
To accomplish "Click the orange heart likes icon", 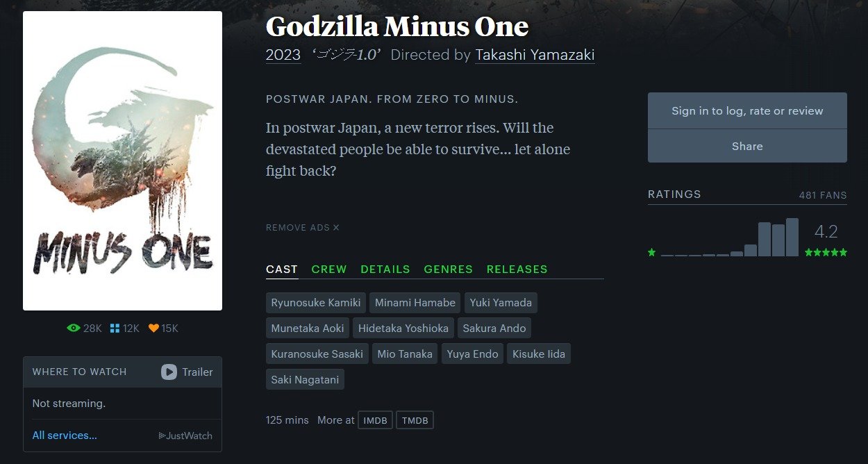I will point(153,328).
